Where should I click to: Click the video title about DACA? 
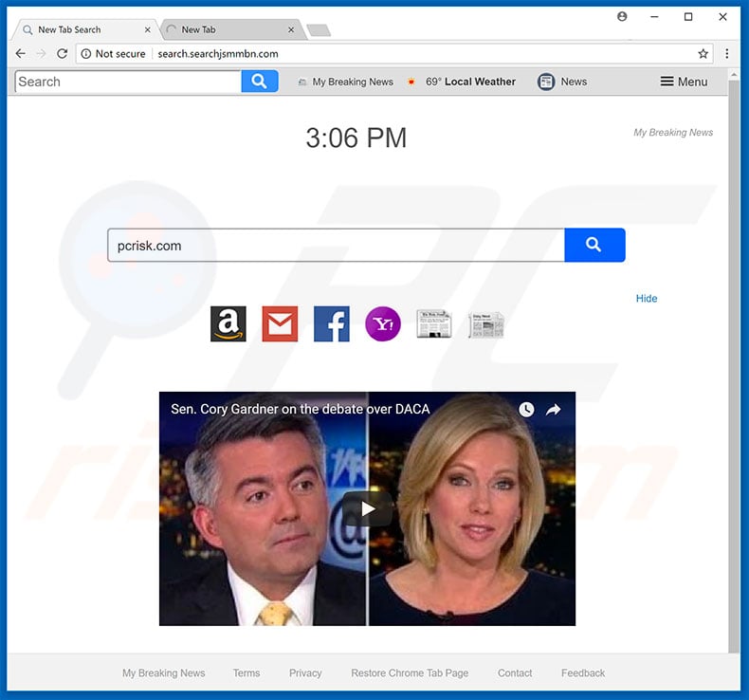301,409
